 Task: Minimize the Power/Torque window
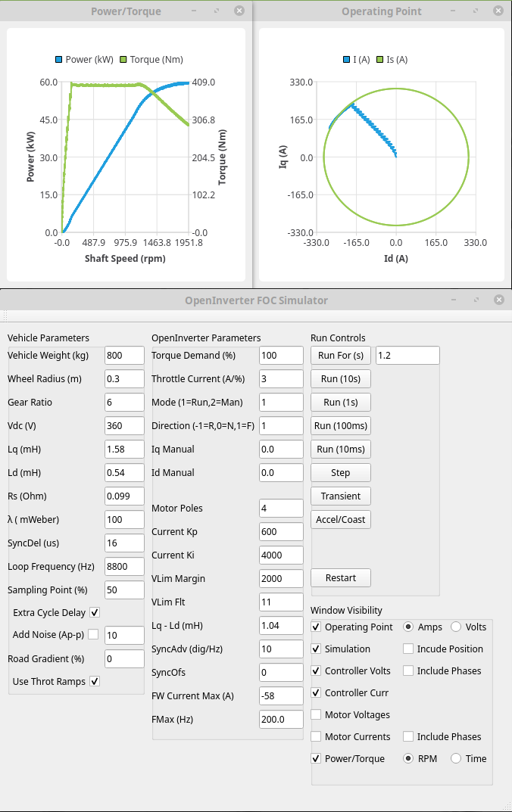(195, 11)
